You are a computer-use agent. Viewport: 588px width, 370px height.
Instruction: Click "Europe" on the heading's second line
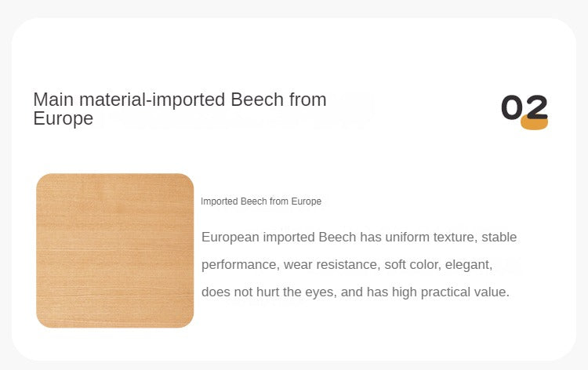pos(64,119)
